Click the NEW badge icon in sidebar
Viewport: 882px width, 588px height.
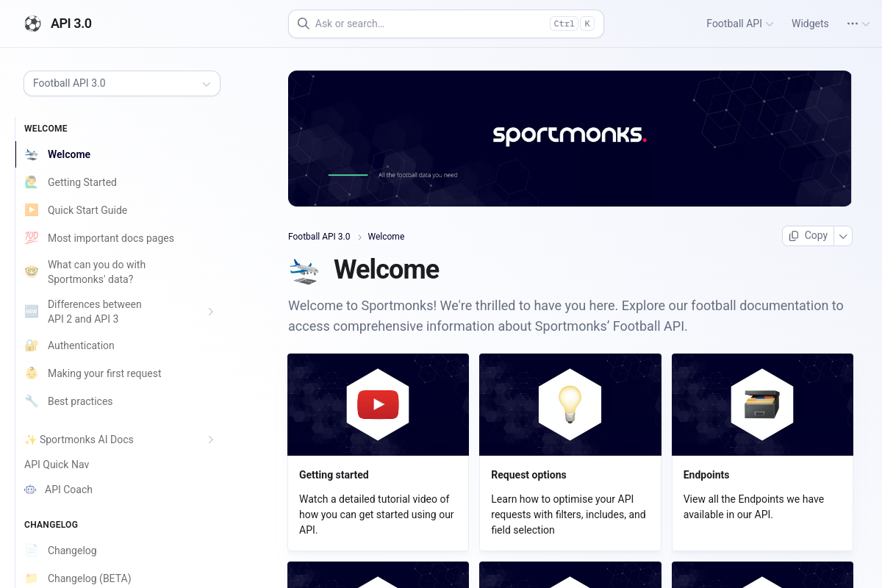point(31,312)
